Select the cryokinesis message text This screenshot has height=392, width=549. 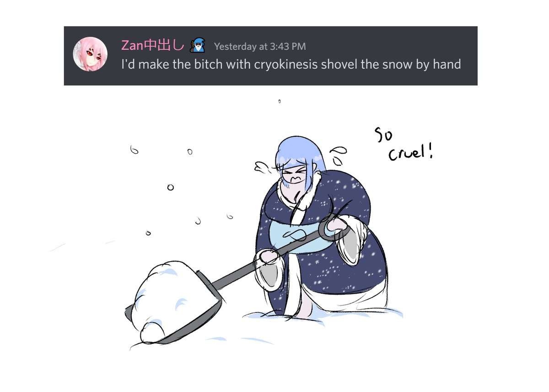pyautogui.click(x=291, y=64)
